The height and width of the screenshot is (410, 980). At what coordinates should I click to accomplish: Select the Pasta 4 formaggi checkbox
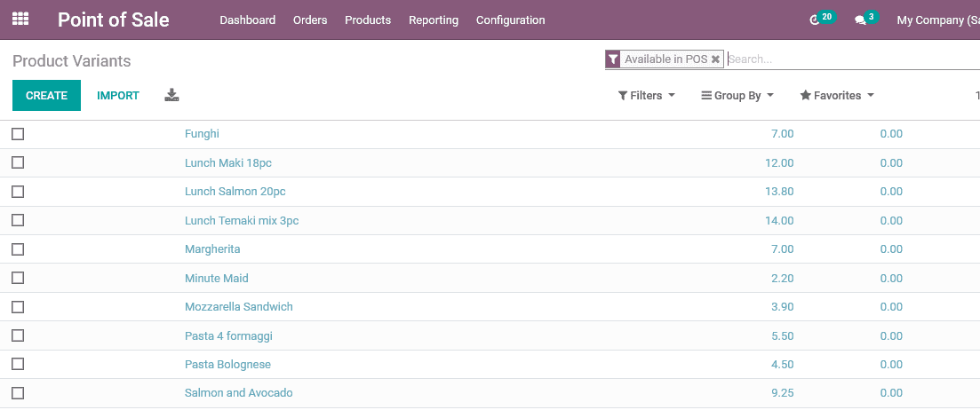pyautogui.click(x=18, y=335)
